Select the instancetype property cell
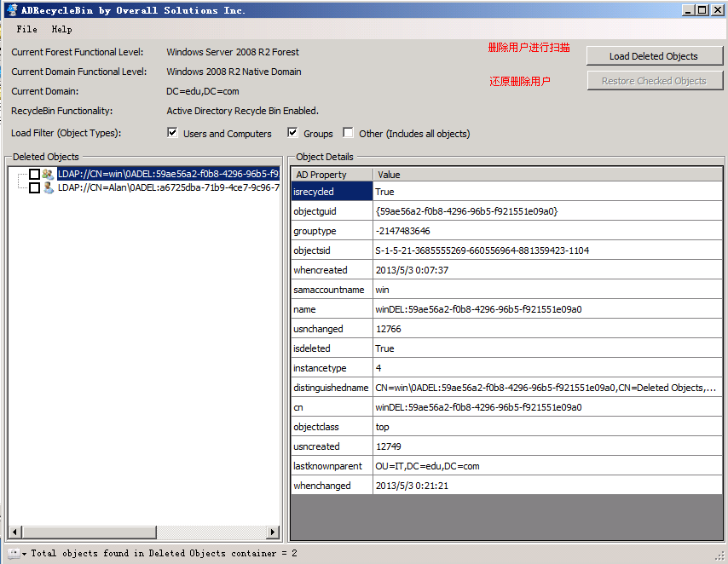 pos(332,368)
